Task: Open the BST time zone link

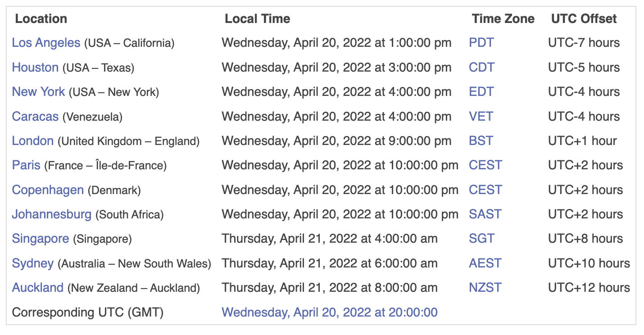Action: pyautogui.click(x=481, y=141)
